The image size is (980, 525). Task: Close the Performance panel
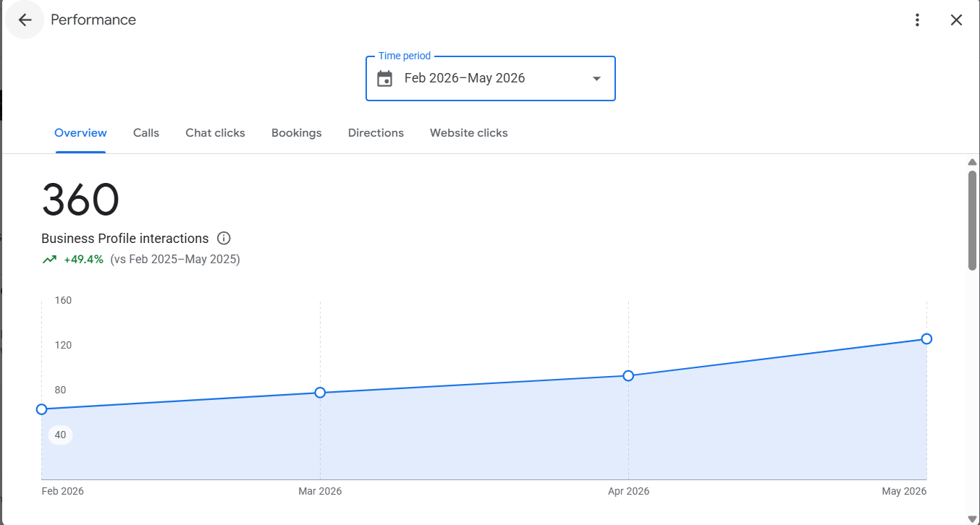[x=956, y=20]
